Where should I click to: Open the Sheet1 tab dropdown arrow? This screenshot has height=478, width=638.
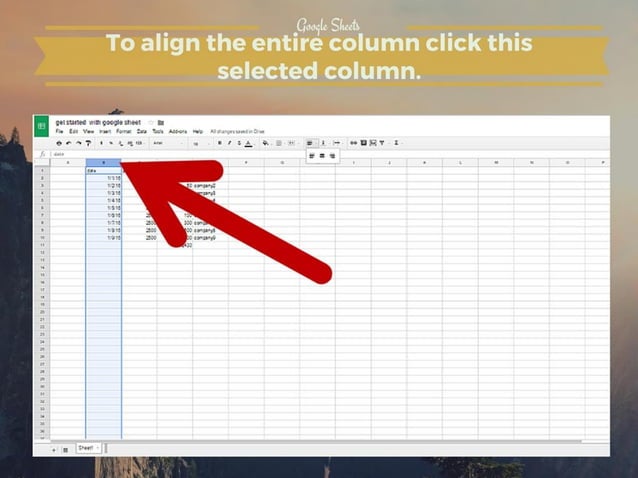(x=98, y=448)
